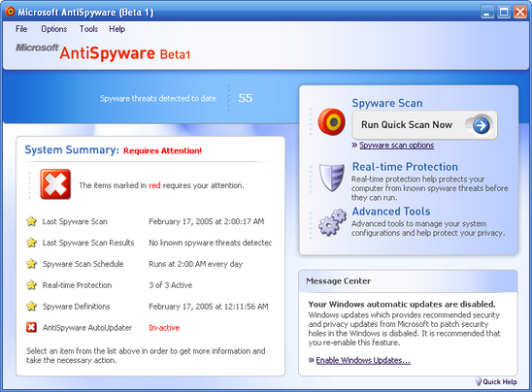Click the shield Real-time Protection icon
This screenshot has width=532, height=392.
click(331, 178)
